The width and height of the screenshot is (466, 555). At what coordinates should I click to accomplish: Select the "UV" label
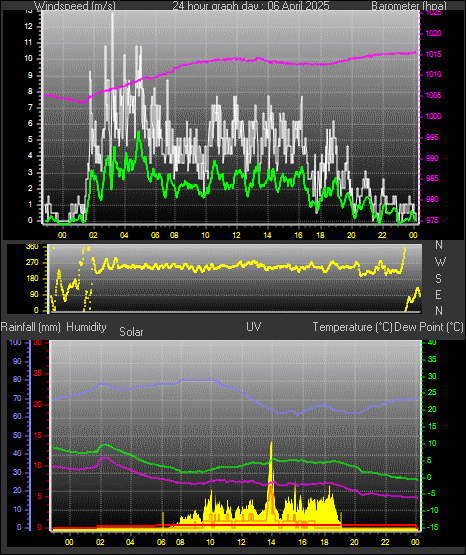[x=254, y=327]
